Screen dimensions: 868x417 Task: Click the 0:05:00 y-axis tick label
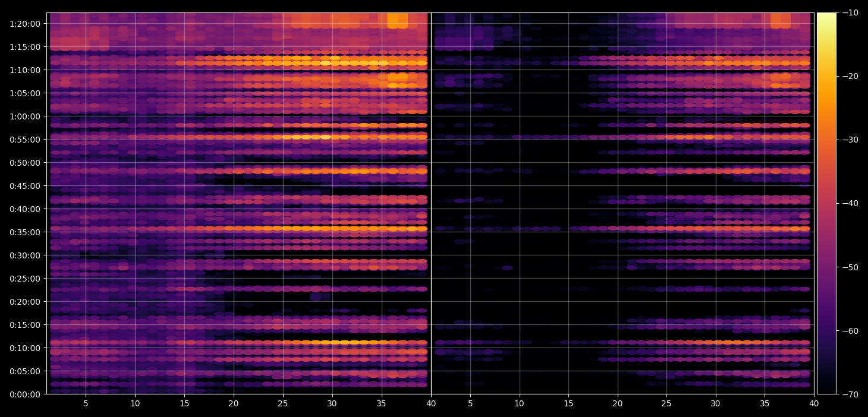click(25, 371)
